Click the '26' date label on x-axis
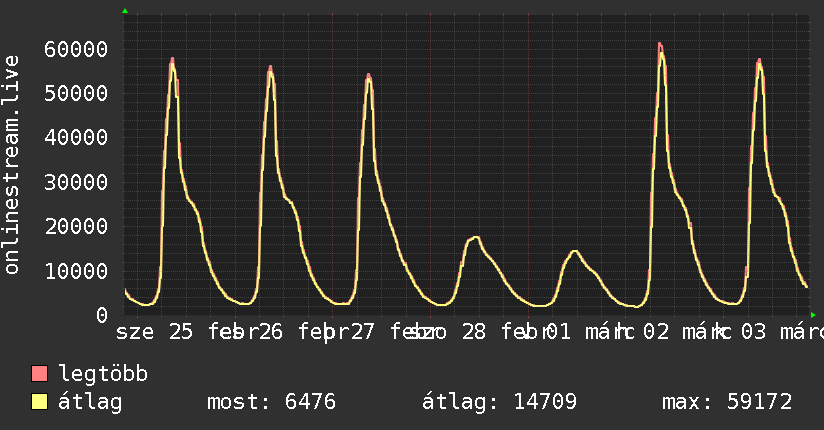The height and width of the screenshot is (430, 824). point(270,332)
